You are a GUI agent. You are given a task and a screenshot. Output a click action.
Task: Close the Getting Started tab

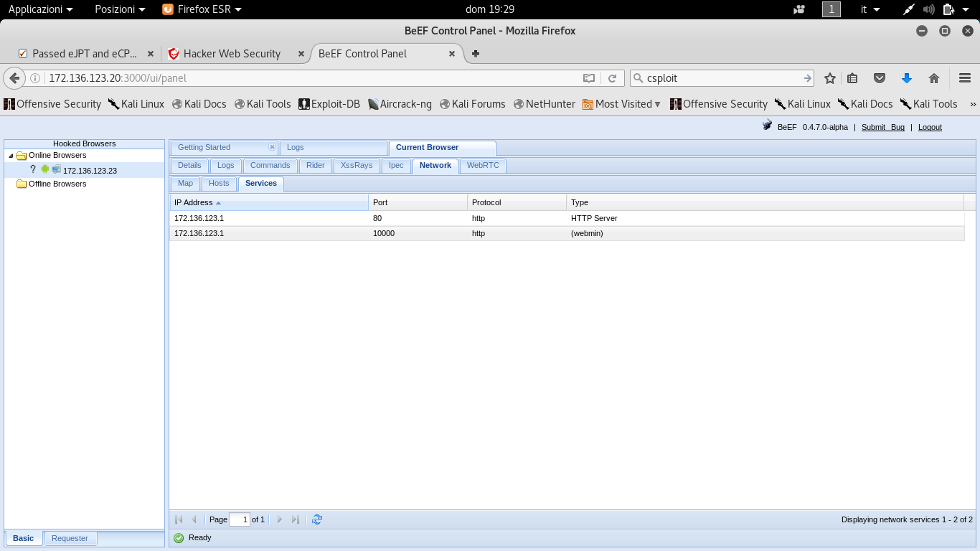pyautogui.click(x=272, y=147)
